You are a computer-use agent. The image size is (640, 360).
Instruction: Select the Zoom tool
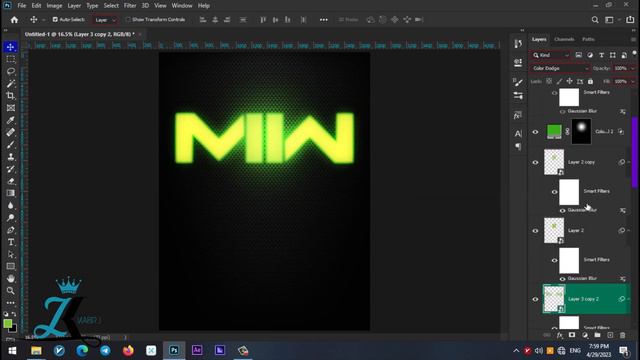point(11,291)
